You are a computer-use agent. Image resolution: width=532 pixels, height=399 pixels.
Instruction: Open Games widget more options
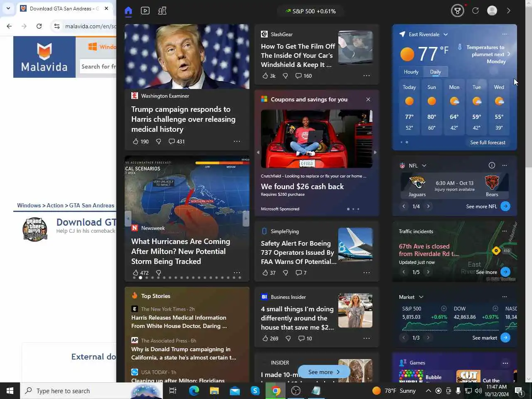tap(505, 363)
